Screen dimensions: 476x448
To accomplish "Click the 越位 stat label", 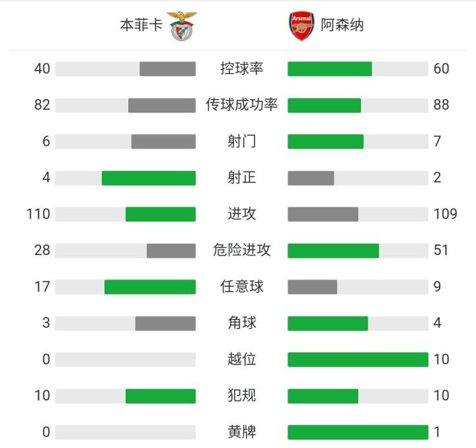I will (x=241, y=359).
